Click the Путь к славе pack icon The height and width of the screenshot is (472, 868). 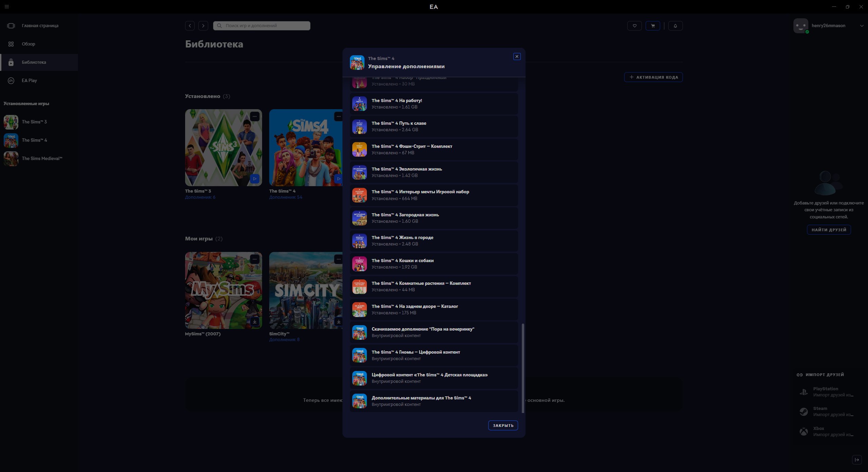click(359, 126)
